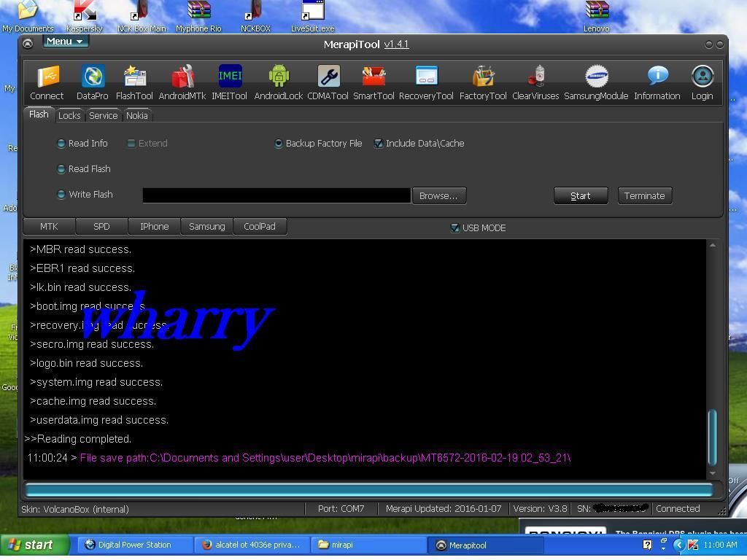This screenshot has height=560, width=747.
Task: Launch the IMEITool module
Action: coord(230,83)
